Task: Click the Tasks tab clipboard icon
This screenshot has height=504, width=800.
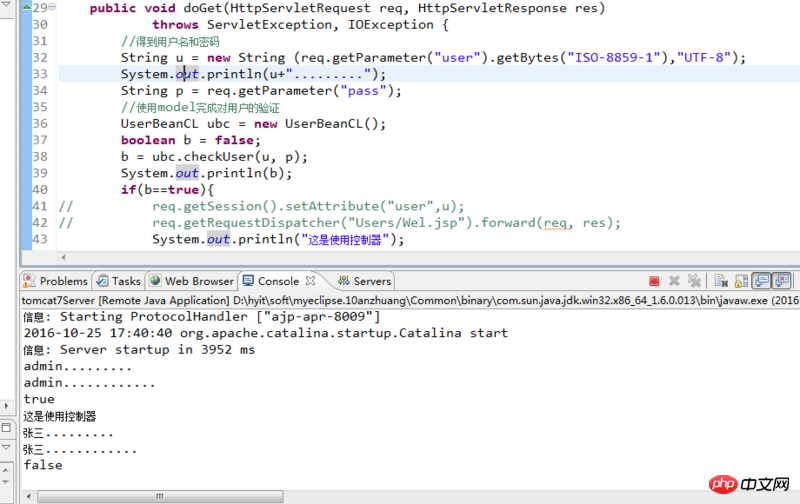Action: coord(102,281)
